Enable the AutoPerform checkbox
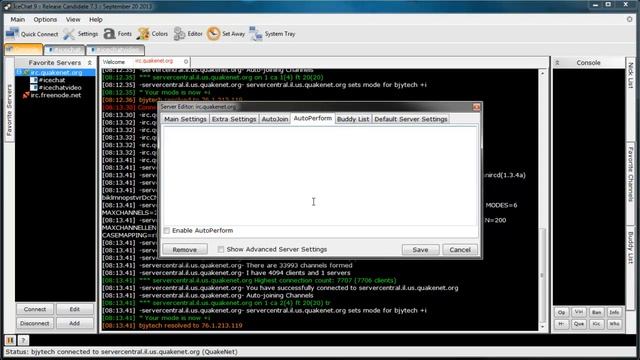Screen dimensions: 640x360 tap(167, 231)
